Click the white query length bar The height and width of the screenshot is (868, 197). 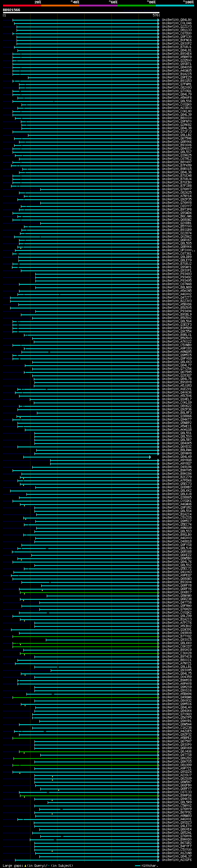(x=81, y=12)
